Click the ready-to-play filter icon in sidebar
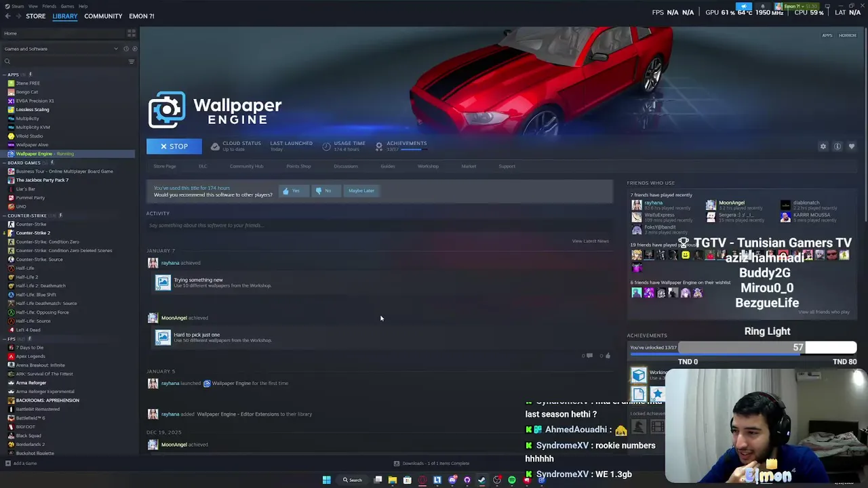The height and width of the screenshot is (488, 868). click(x=134, y=49)
